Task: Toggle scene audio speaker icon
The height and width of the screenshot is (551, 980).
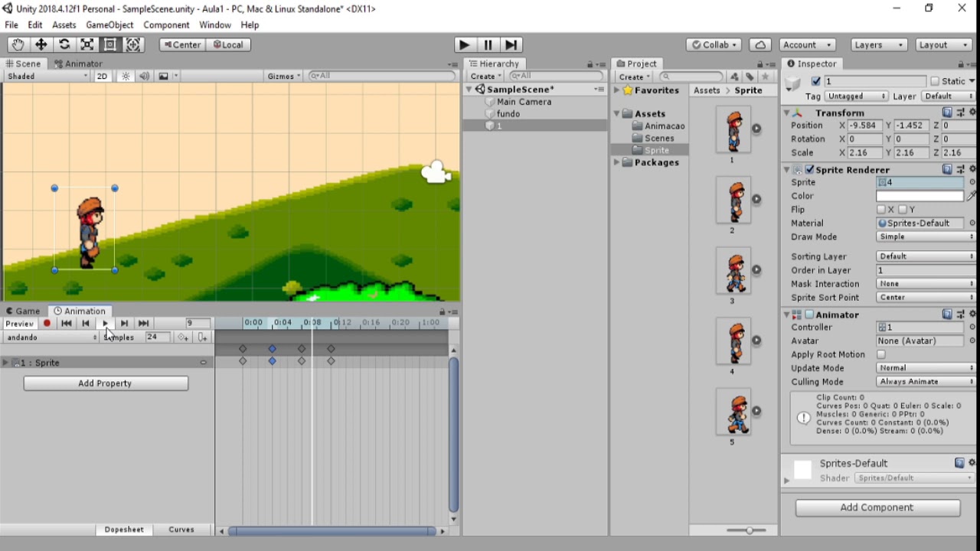Action: [144, 76]
